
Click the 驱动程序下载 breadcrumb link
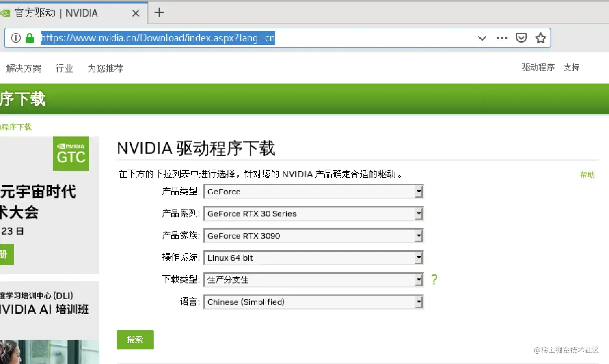point(16,127)
